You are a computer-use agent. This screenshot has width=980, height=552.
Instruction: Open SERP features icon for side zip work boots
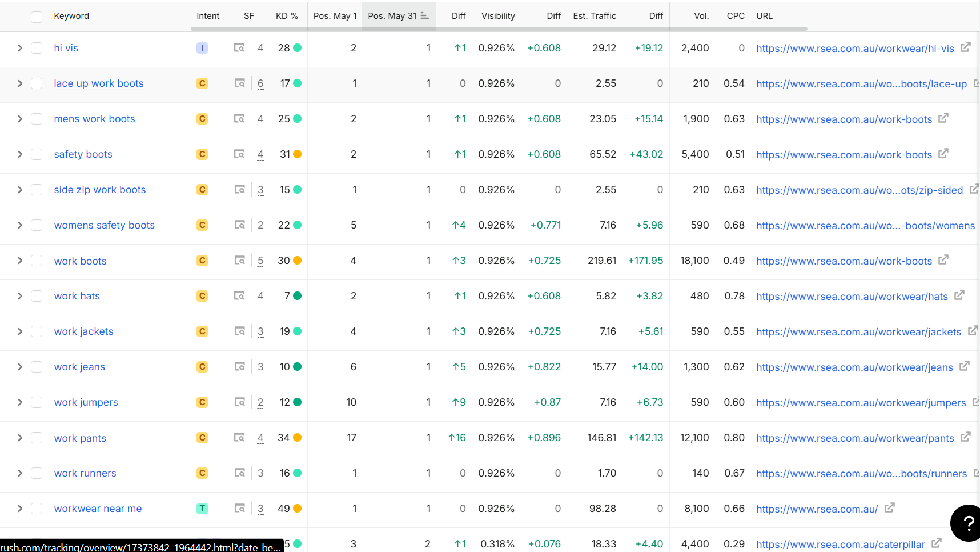[240, 190]
